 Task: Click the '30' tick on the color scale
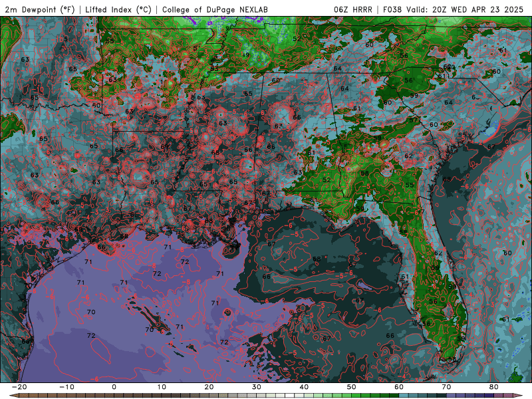(257, 387)
